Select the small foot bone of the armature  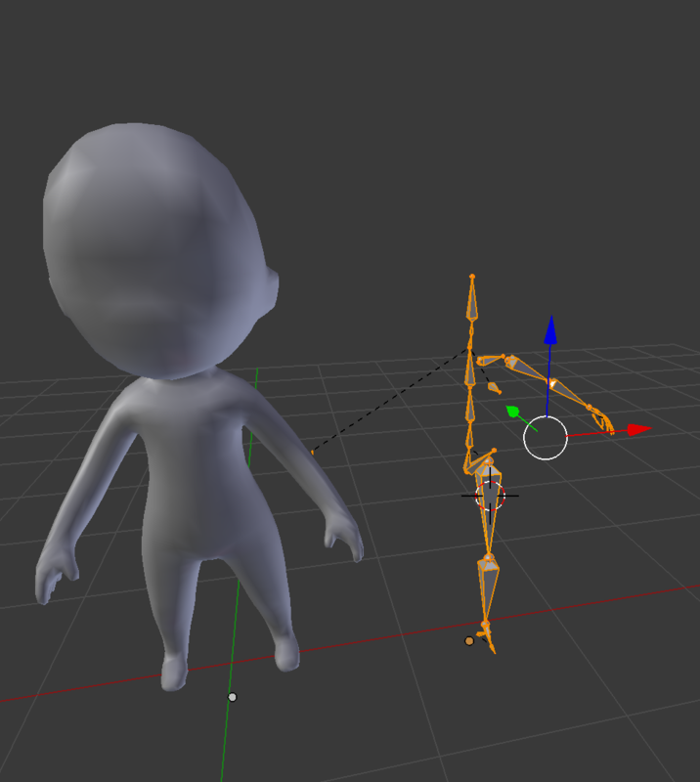(489, 639)
